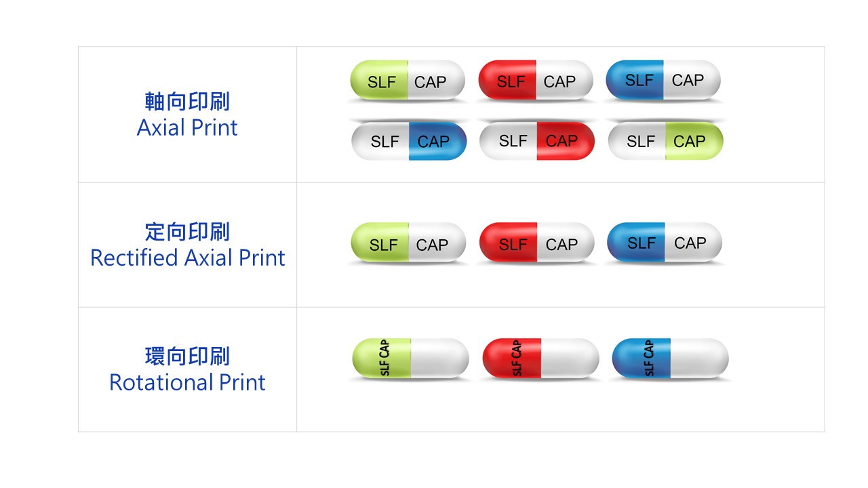Click the Chinese title 環向印刷
The height and width of the screenshot is (488, 868).
pyautogui.click(x=187, y=357)
